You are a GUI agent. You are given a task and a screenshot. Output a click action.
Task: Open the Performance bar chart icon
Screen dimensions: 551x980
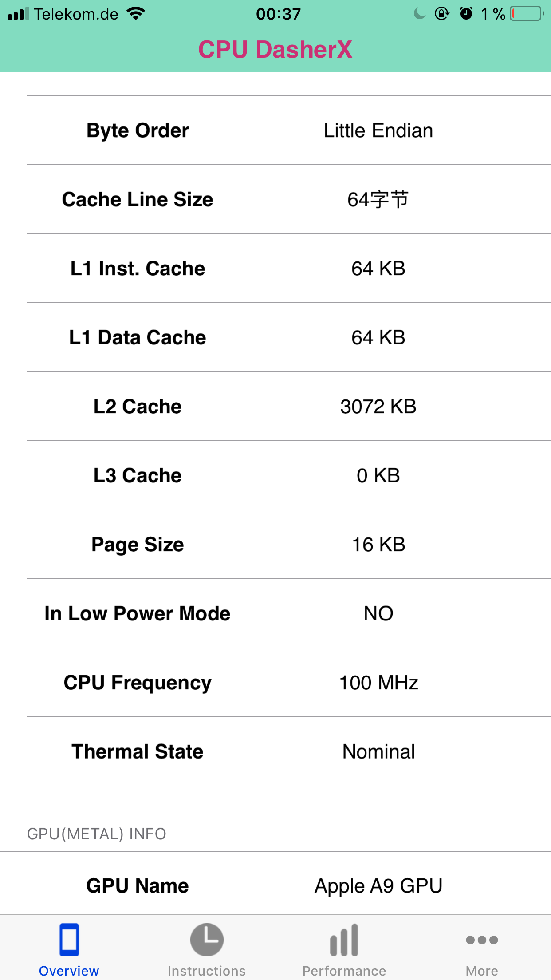(x=344, y=940)
